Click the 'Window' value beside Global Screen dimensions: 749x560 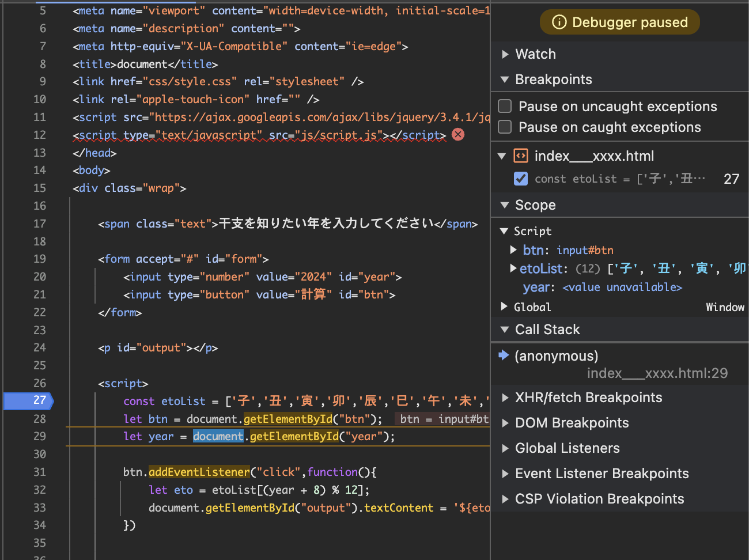coord(725,307)
